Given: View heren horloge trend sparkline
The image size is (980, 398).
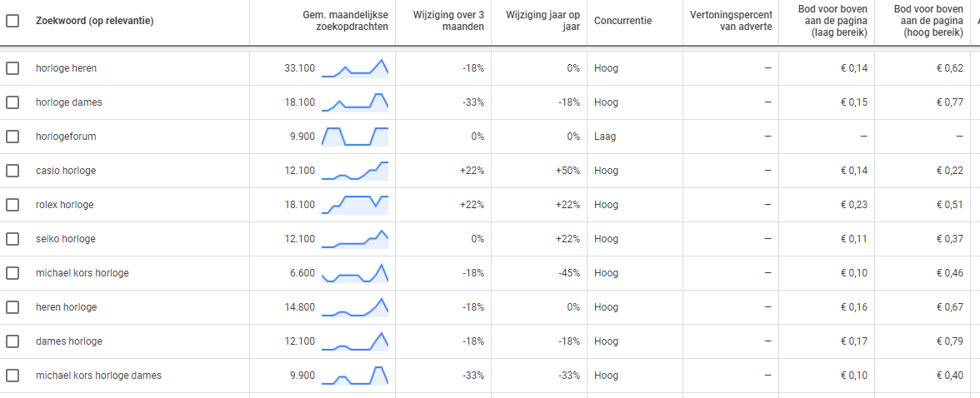Looking at the screenshot, I should pos(355,306).
